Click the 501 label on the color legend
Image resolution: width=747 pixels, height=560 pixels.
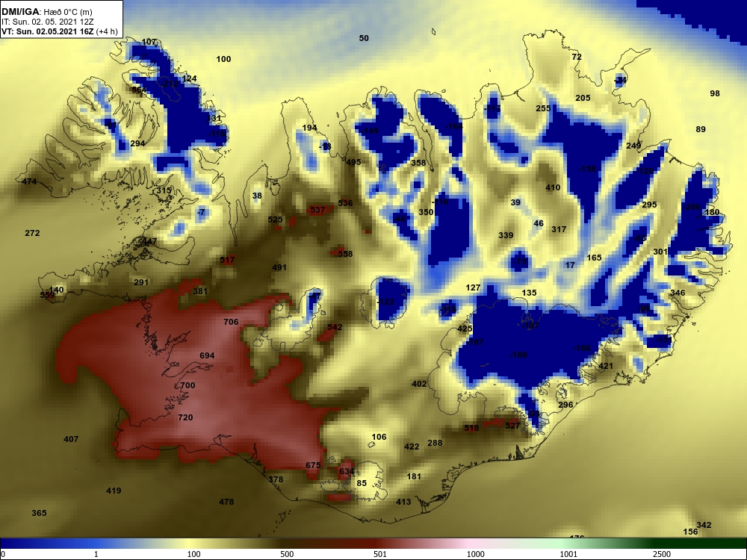380,554
